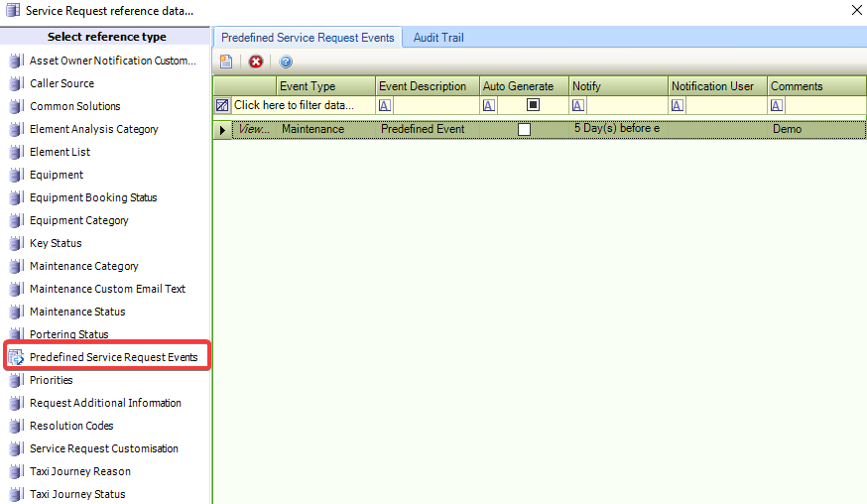Click the filter operator icon under Event Description
The height and width of the screenshot is (504, 867).
[x=385, y=105]
